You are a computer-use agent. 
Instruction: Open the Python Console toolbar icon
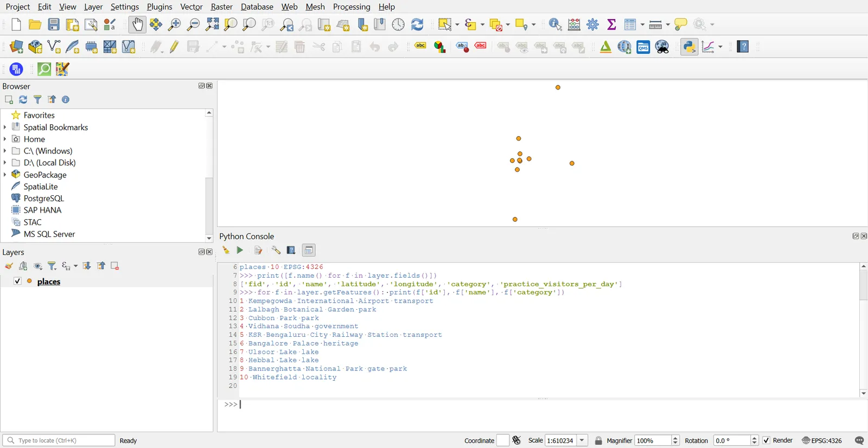click(x=690, y=47)
